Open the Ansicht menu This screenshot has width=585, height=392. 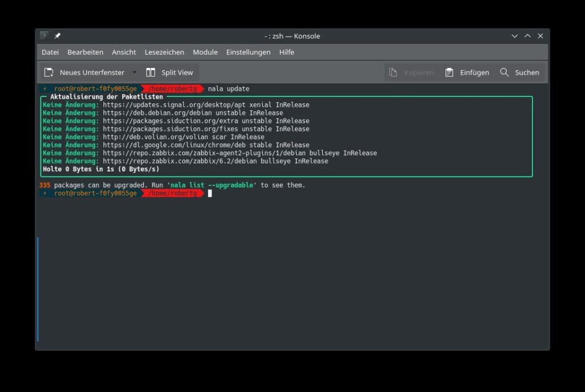(x=124, y=52)
